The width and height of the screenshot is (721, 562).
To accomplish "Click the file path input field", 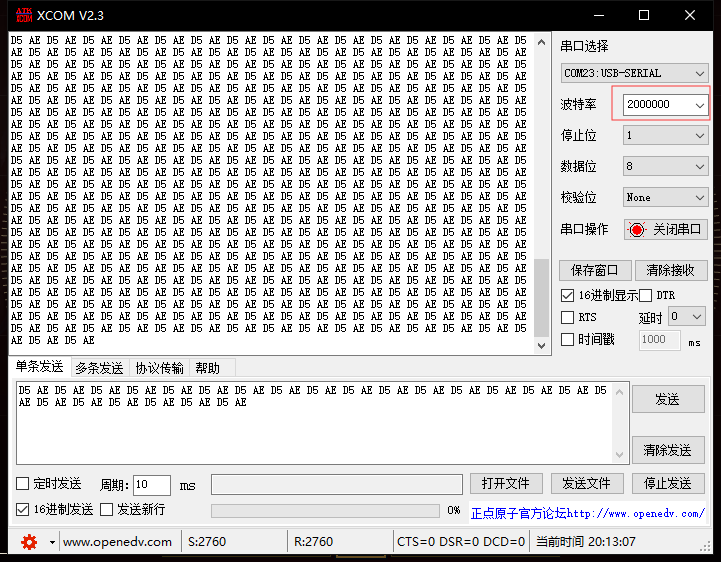I will (337, 485).
